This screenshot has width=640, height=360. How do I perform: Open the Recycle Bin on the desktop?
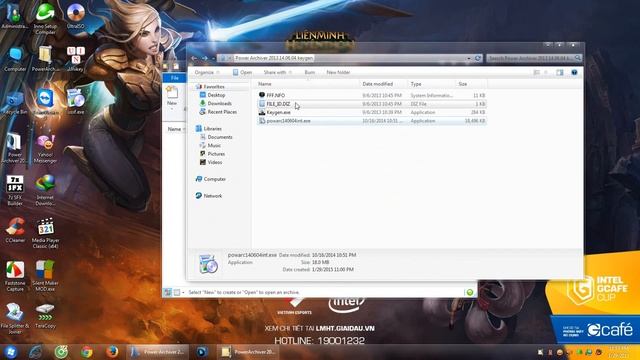pos(15,103)
